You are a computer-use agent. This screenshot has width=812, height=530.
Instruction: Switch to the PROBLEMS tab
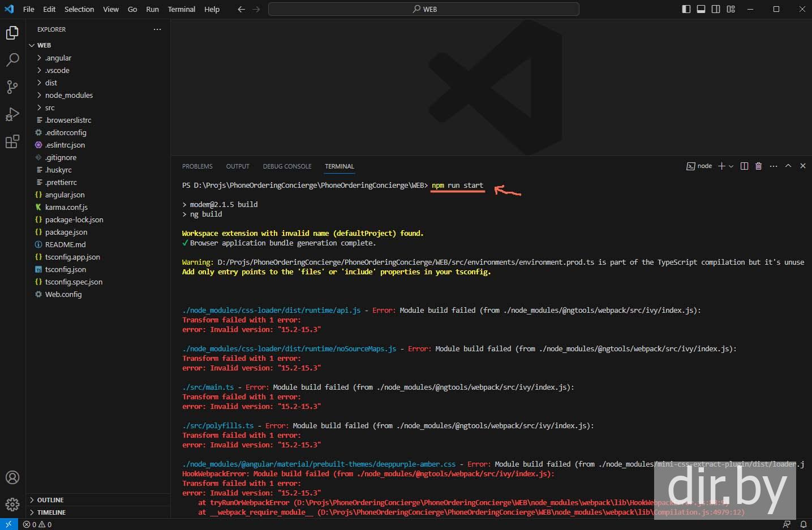pyautogui.click(x=197, y=166)
